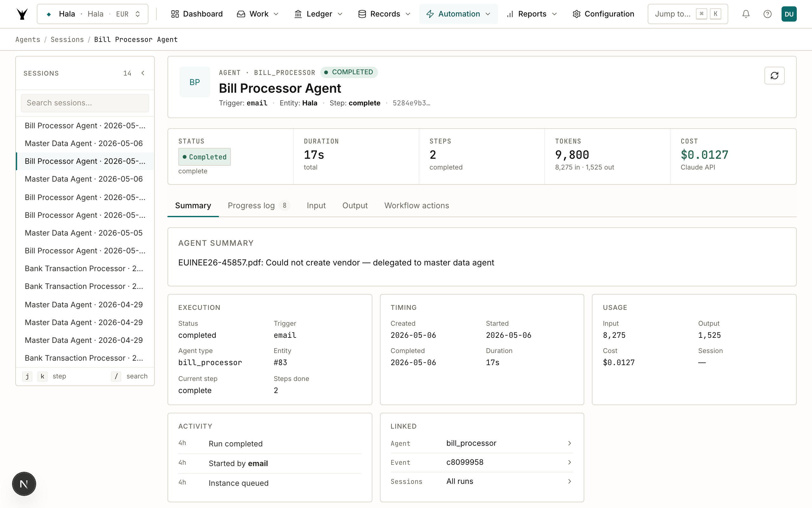Open the help question-mark icon
812x508 pixels.
pyautogui.click(x=767, y=14)
